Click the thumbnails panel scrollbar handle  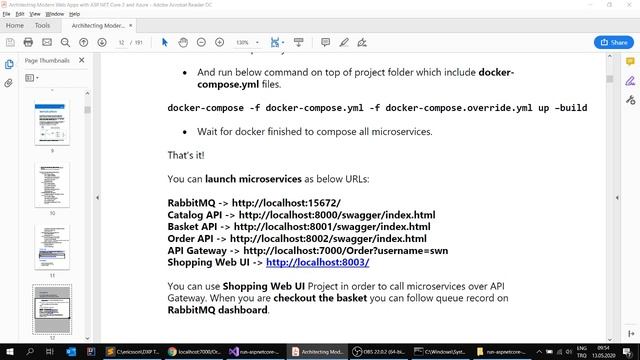(87, 110)
